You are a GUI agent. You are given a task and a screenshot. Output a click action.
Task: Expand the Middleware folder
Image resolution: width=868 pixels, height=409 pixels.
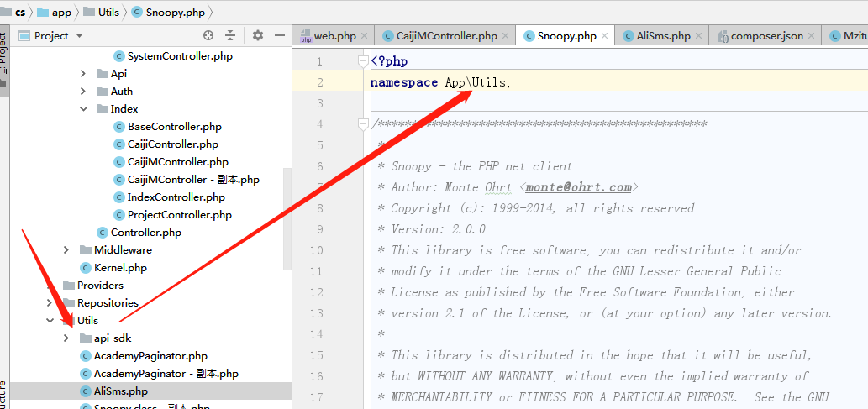(x=66, y=250)
